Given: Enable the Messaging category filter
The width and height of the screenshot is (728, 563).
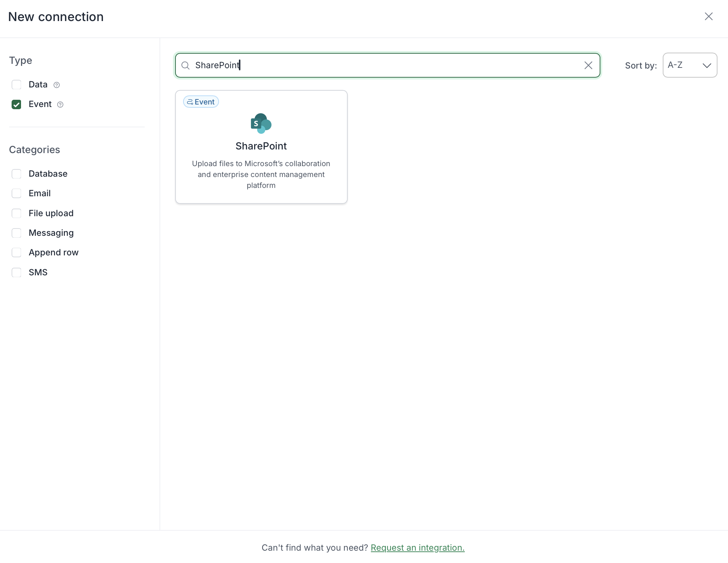Looking at the screenshot, I should pos(16,233).
